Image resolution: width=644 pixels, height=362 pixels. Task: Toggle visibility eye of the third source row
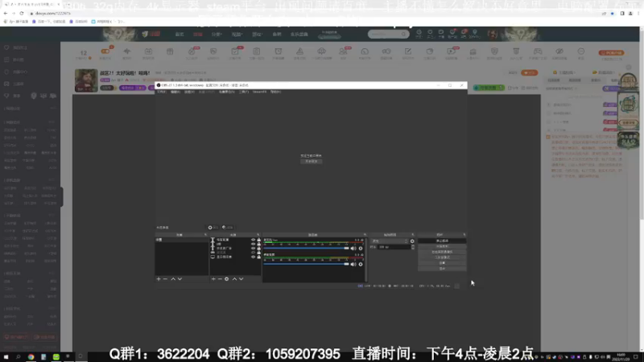coord(253,249)
